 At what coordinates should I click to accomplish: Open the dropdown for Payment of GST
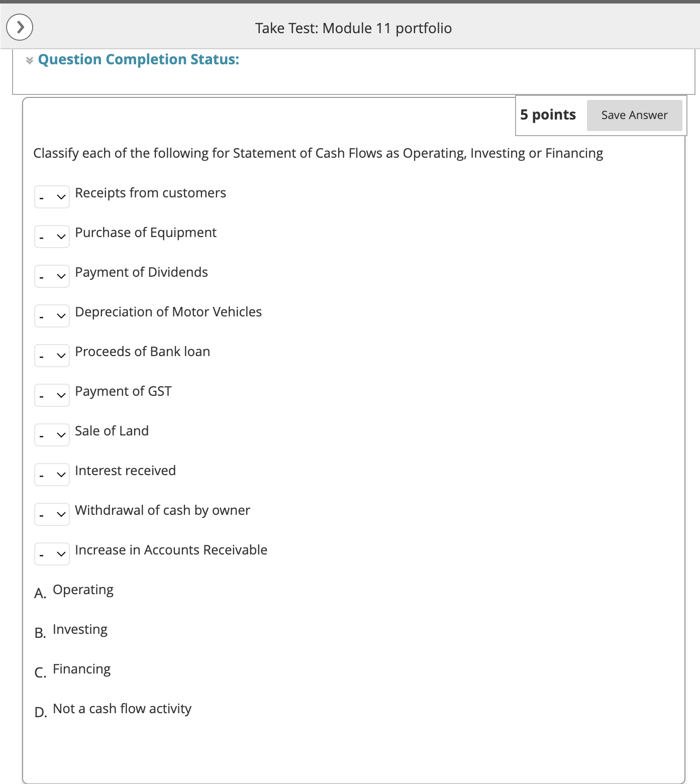point(52,395)
